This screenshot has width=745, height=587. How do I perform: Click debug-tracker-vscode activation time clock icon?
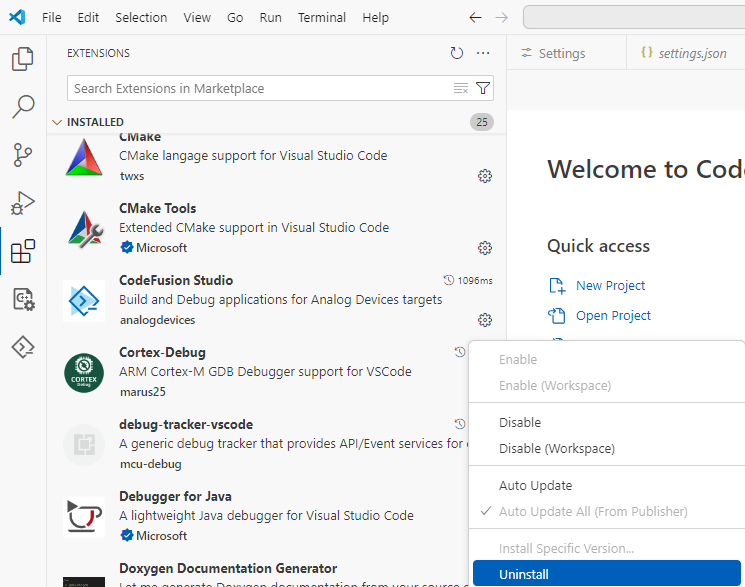click(x=459, y=424)
